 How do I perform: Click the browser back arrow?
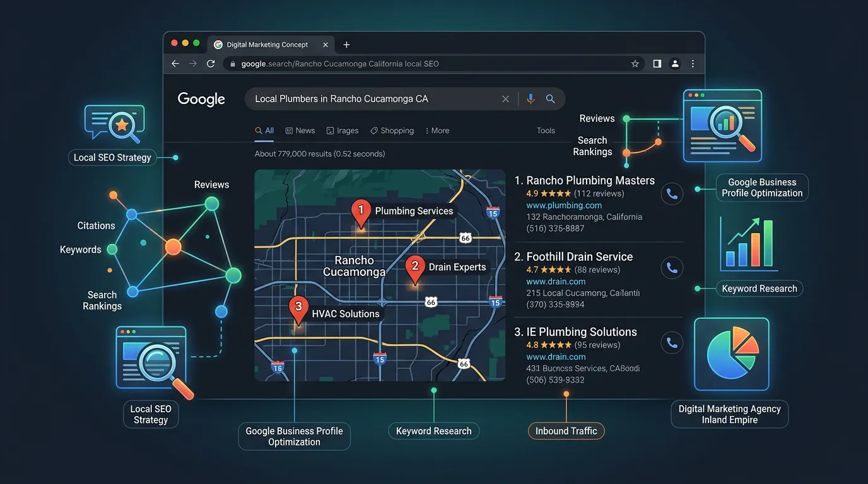[175, 64]
